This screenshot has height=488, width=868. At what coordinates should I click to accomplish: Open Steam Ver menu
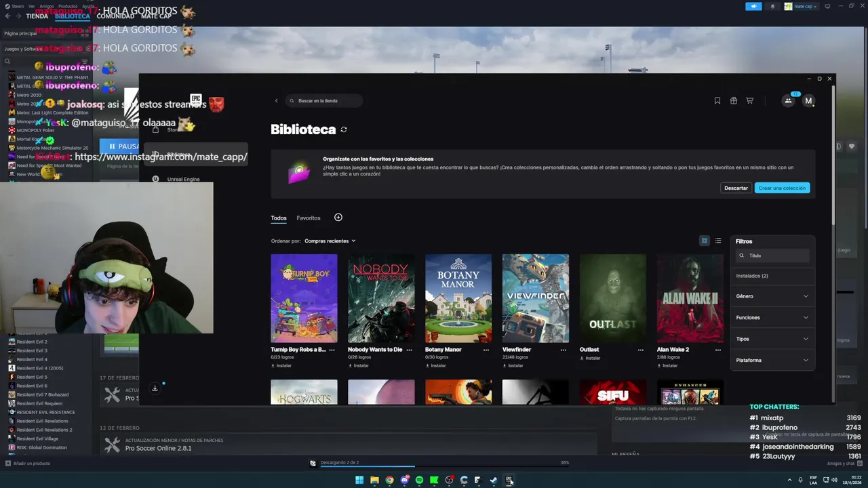click(31, 6)
